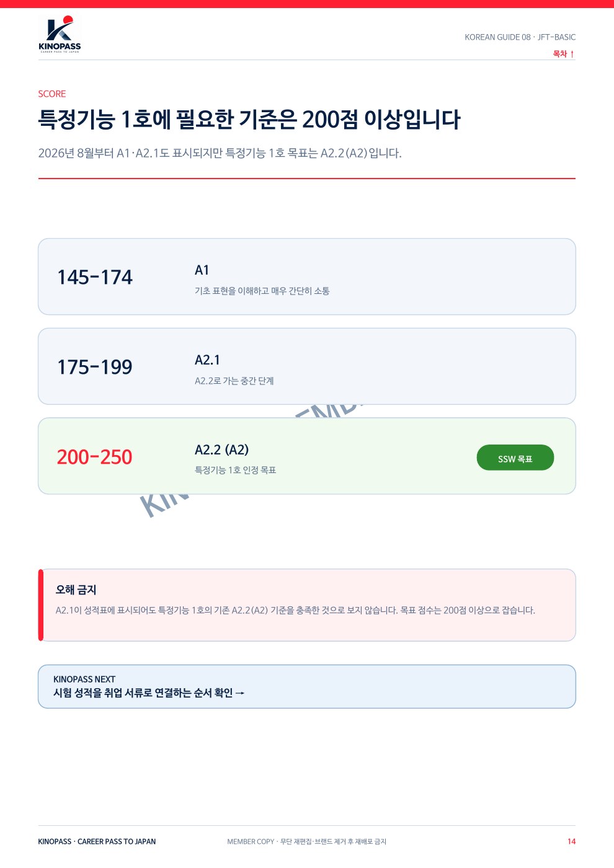Click the A2.2로 가는 중간 단계 description
This screenshot has width=614, height=868.
(234, 381)
